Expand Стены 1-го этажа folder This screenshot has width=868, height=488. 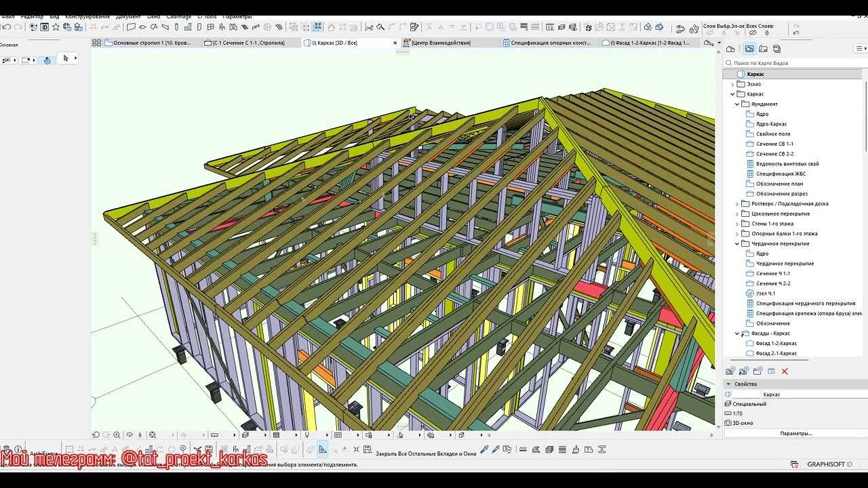click(x=737, y=224)
